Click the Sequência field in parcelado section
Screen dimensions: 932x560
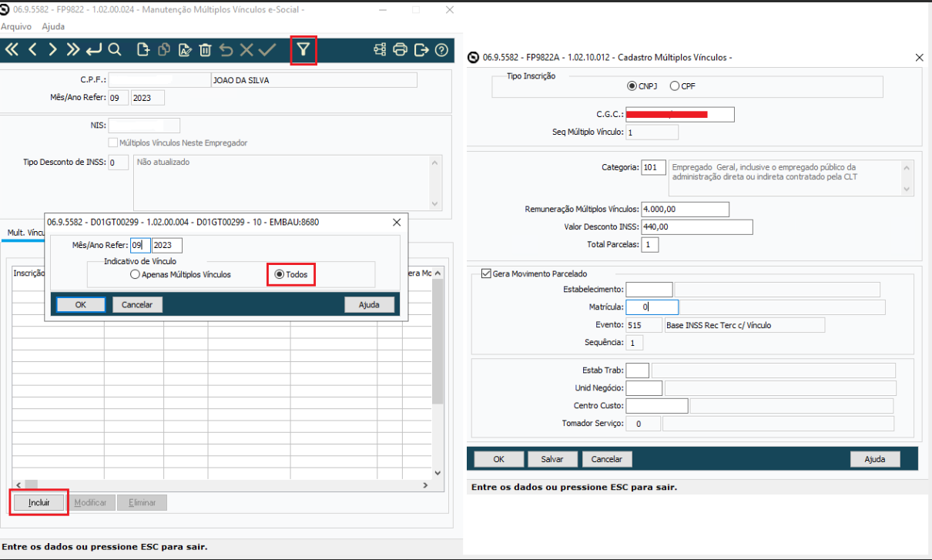tap(634, 343)
